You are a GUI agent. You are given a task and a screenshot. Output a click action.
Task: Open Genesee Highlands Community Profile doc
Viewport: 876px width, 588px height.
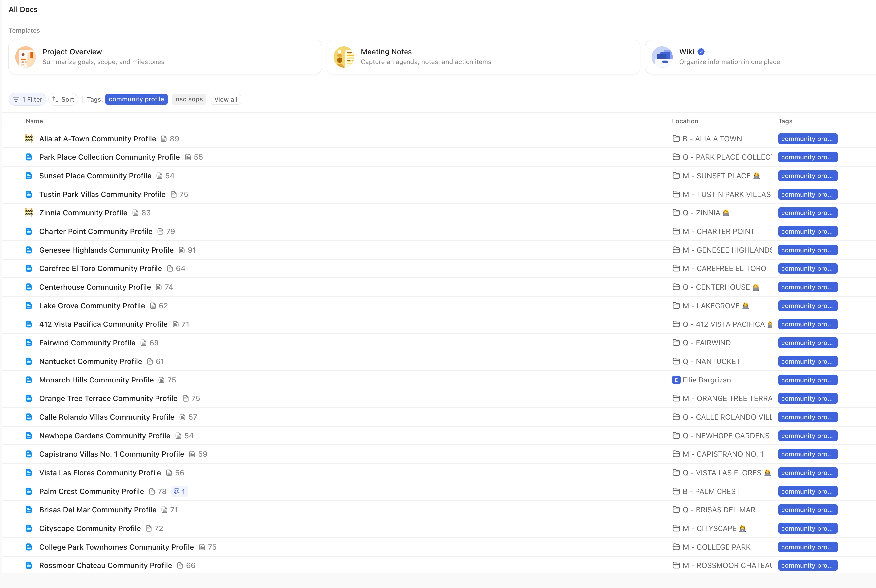pyautogui.click(x=106, y=250)
